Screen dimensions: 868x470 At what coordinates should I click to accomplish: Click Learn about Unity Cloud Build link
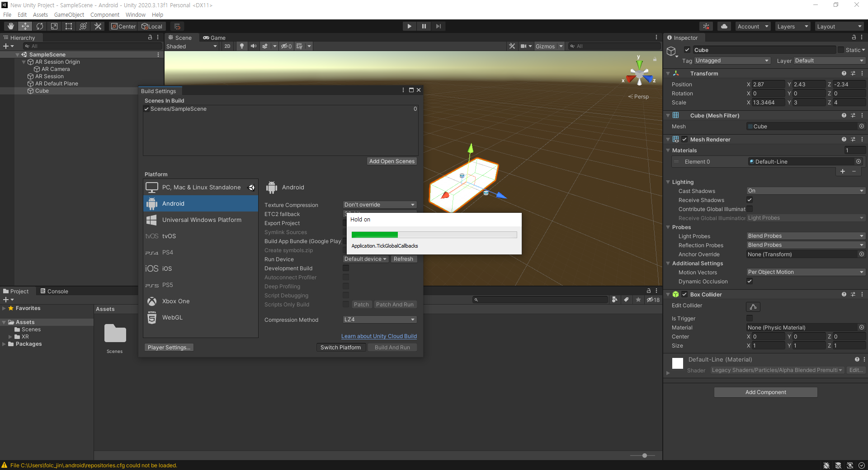point(379,336)
